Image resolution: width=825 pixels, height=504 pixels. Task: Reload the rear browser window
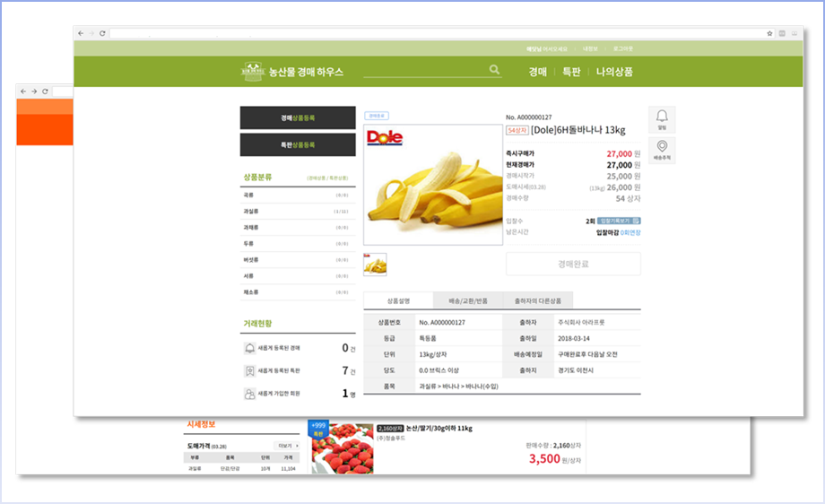point(45,91)
